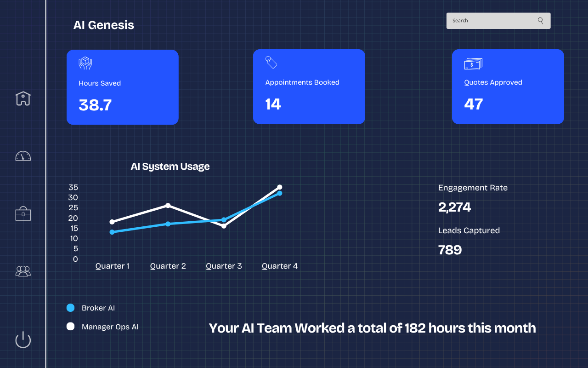
Task: Click the Manager Ops AI Quarter 4 data point
Action: 280,187
